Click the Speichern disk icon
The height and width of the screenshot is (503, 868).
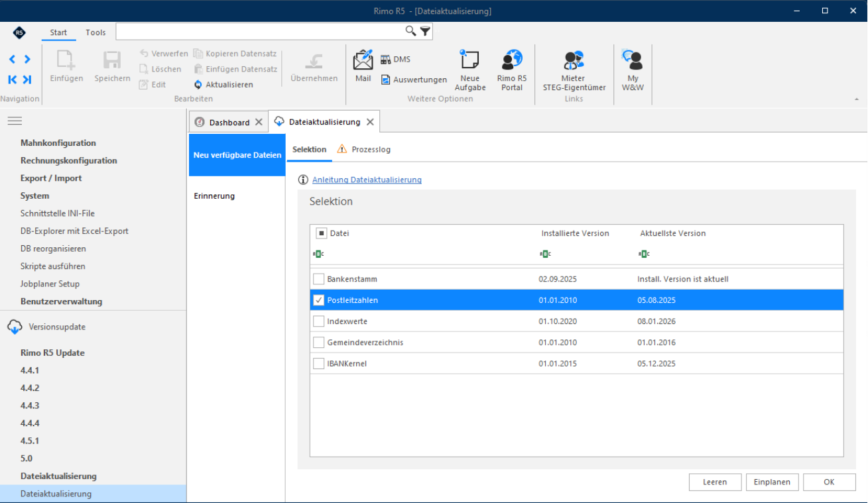coord(112,61)
